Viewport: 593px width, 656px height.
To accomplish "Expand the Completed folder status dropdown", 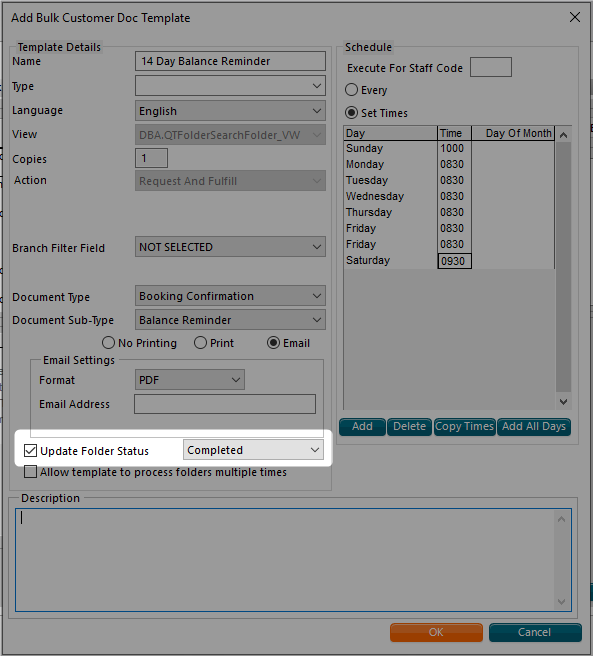I will (253, 450).
